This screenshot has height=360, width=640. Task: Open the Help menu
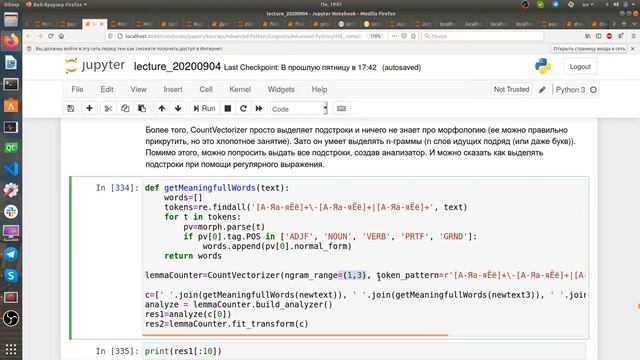[319, 89]
